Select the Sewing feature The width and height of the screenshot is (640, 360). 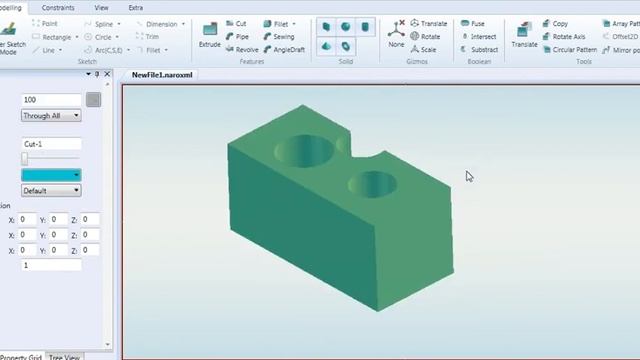pyautogui.click(x=279, y=37)
